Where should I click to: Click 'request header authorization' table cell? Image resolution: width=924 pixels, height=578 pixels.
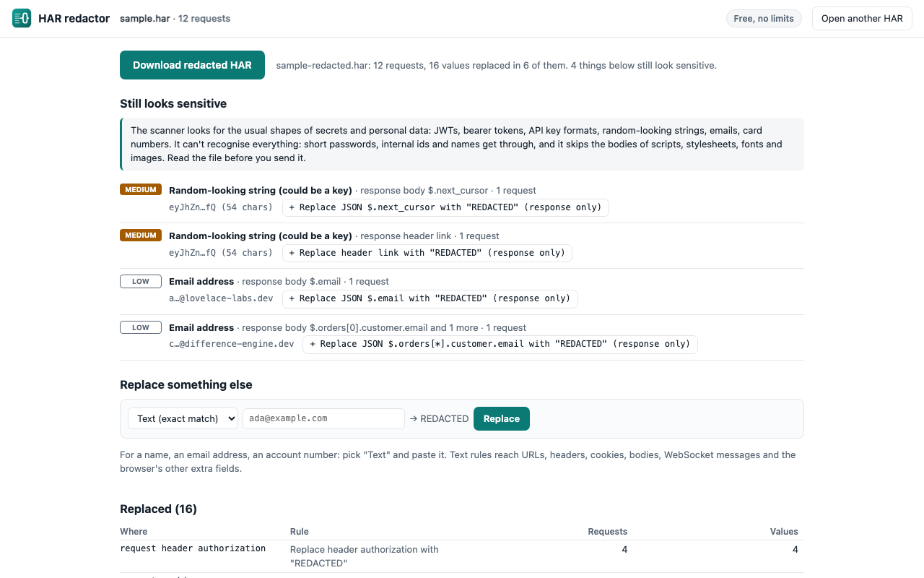(193, 548)
